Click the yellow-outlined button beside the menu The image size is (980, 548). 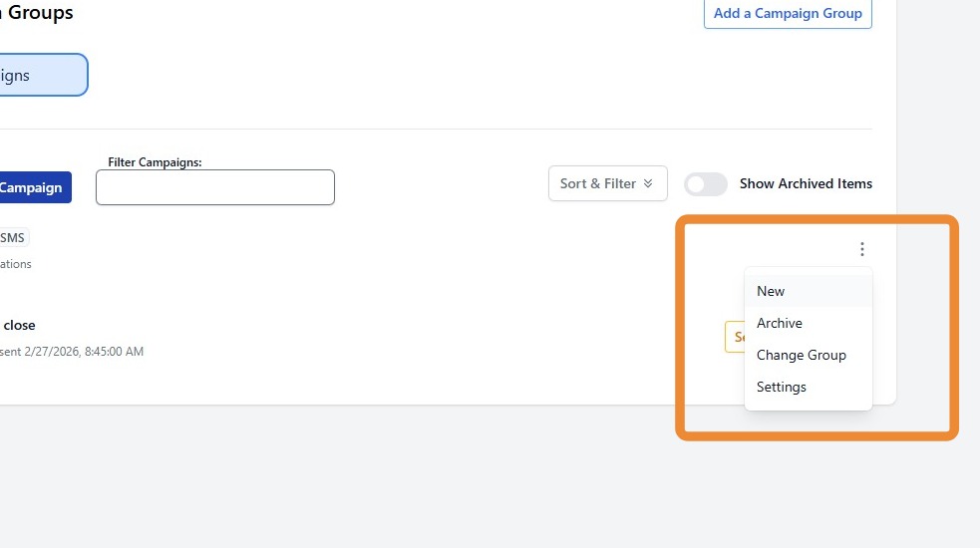click(x=735, y=337)
